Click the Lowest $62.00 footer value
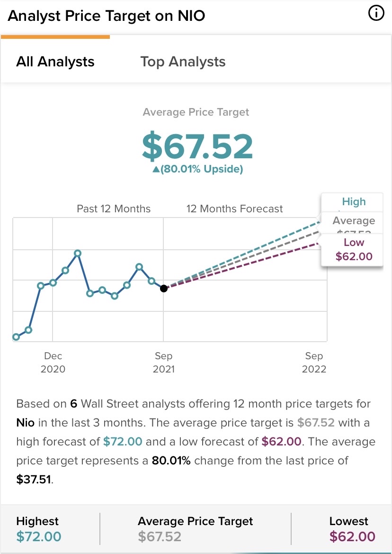Image resolution: width=392 pixels, height=554 pixels. (x=352, y=536)
